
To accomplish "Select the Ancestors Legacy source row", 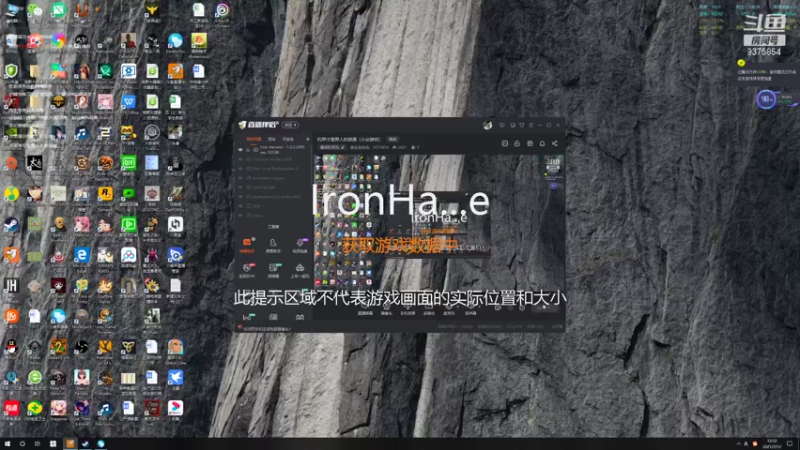I will (273, 178).
